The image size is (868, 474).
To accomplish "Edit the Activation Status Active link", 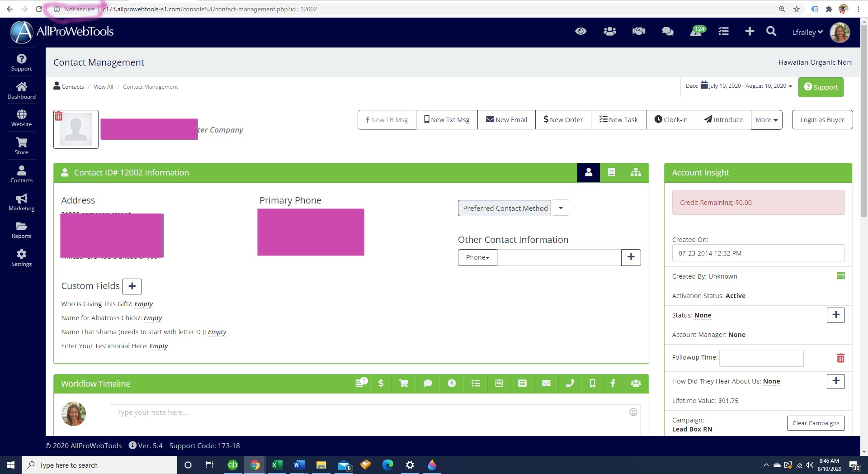I will pyautogui.click(x=735, y=296).
